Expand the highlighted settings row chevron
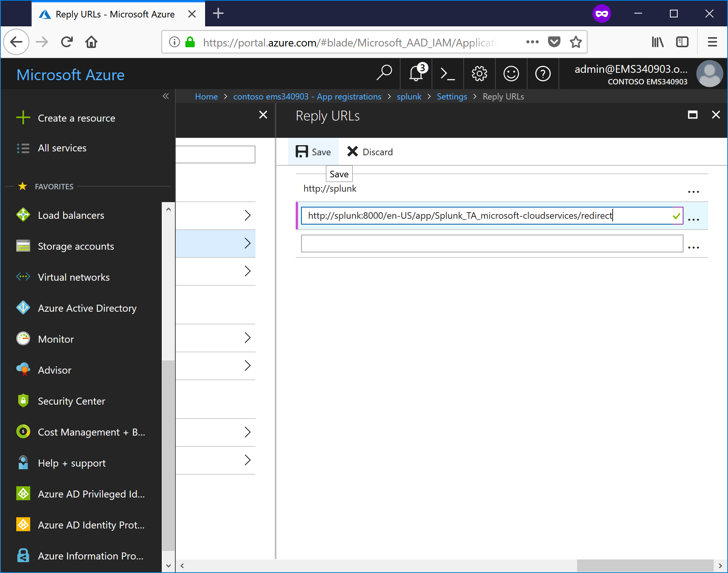728x573 pixels. (248, 244)
